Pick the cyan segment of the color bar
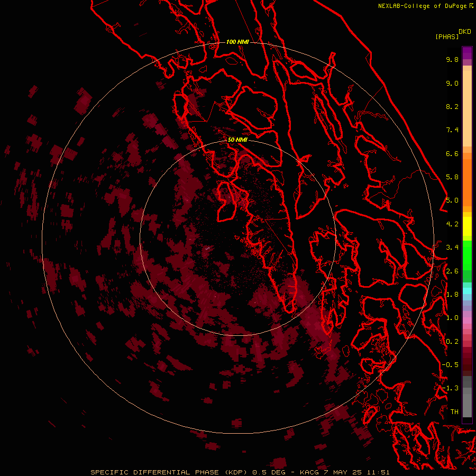Image resolution: width=476 pixels, height=476 pixels. 467,290
